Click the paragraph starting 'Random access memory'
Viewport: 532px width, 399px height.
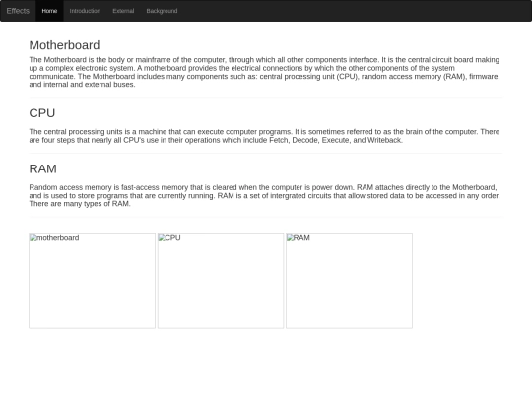pyautogui.click(x=265, y=195)
